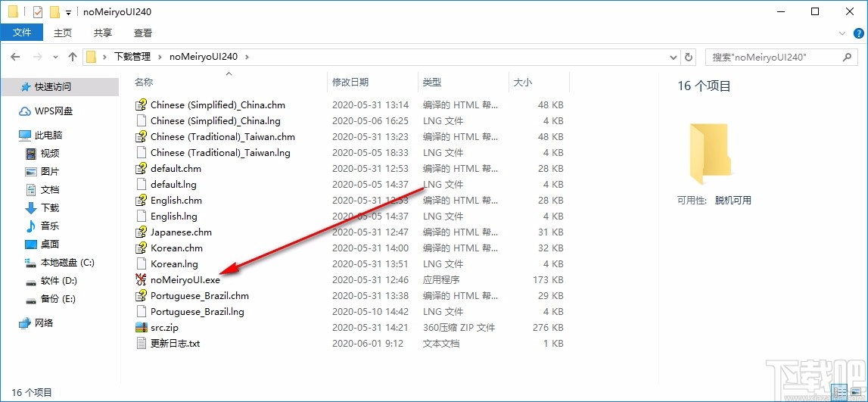Open the 共享 ribbon tab
This screenshot has width=868, height=402.
click(x=102, y=33)
